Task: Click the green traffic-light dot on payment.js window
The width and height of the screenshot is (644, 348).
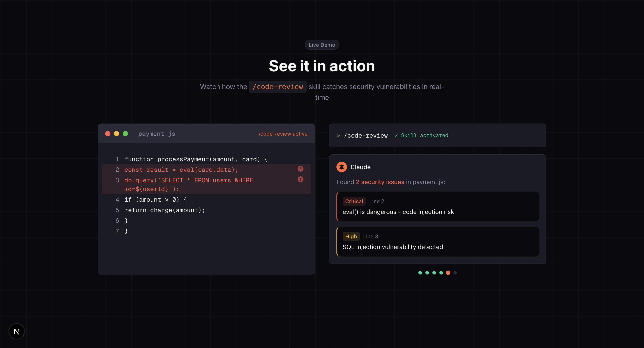Action: [x=126, y=134]
